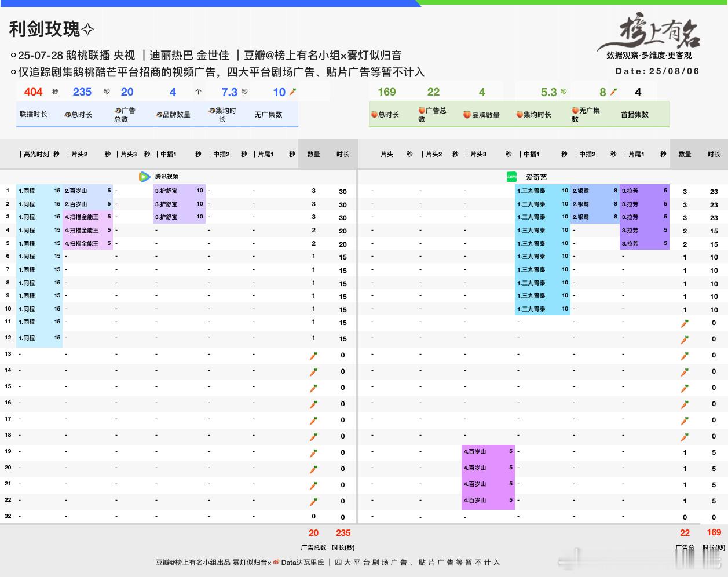
Task: Click the 利剑玫瑰 title text
Action: point(45,29)
